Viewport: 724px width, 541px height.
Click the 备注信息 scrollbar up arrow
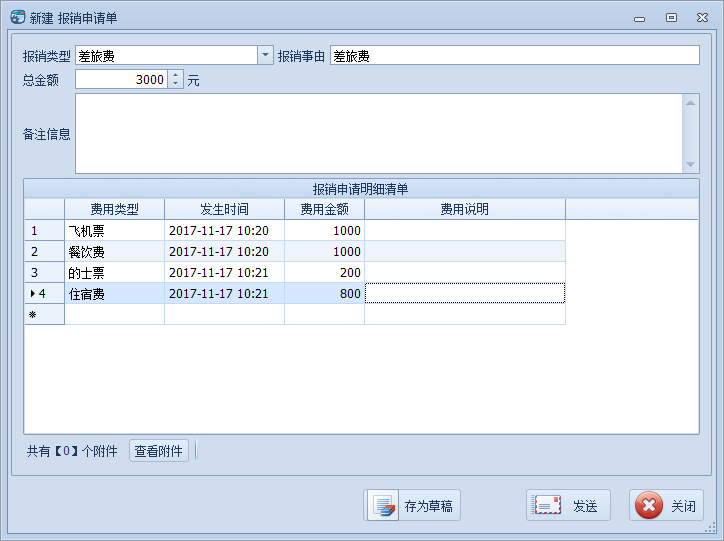[690, 103]
